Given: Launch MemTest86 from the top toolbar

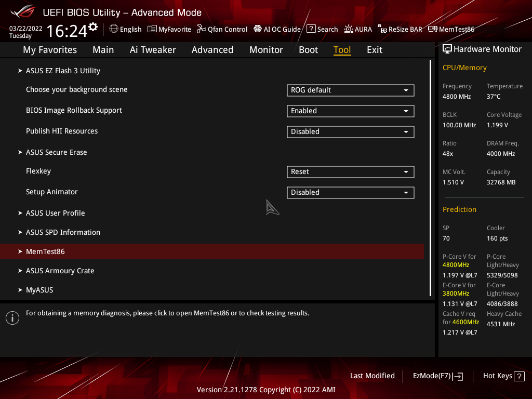Looking at the screenshot, I should [451, 29].
